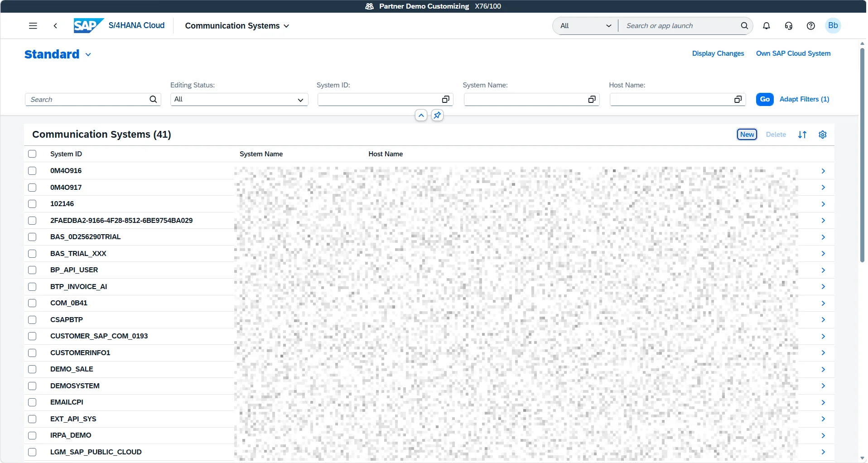Click the New button
Screen dimensions: 868x463
747,135
